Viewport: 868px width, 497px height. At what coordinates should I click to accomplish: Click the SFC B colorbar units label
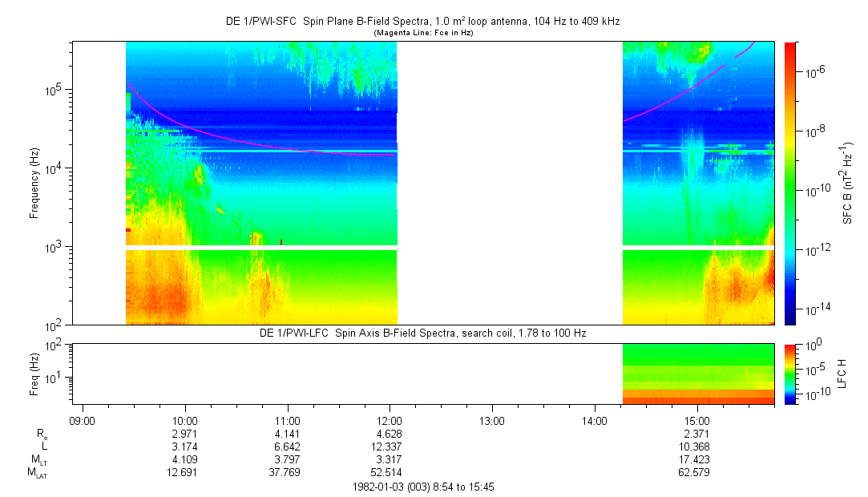point(848,183)
